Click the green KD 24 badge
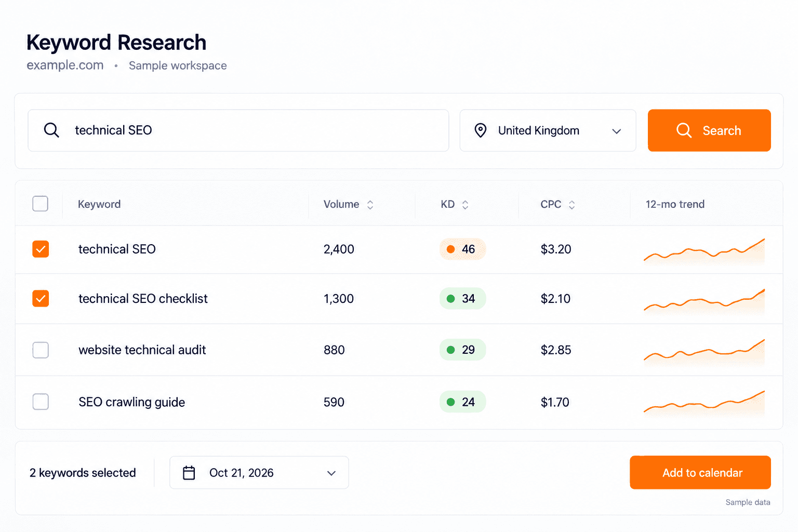 (x=462, y=402)
